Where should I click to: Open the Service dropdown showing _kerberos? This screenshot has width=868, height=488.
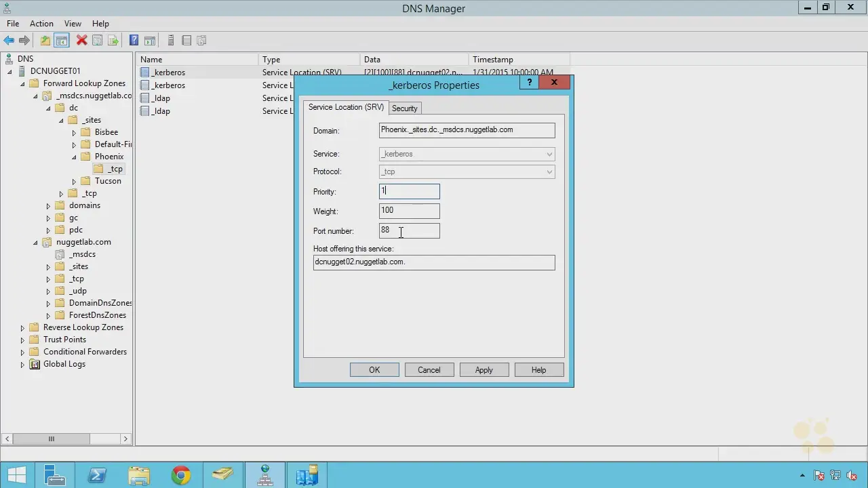click(549, 154)
